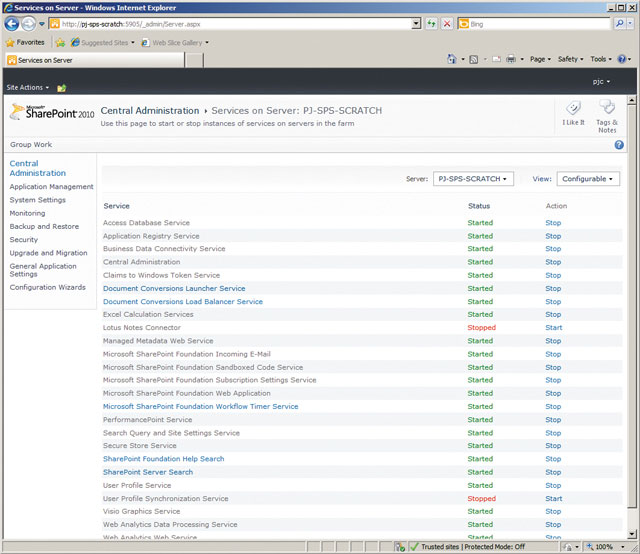The image size is (640, 554).
Task: Open the zoom level 100% dropdown
Action: coord(622,547)
